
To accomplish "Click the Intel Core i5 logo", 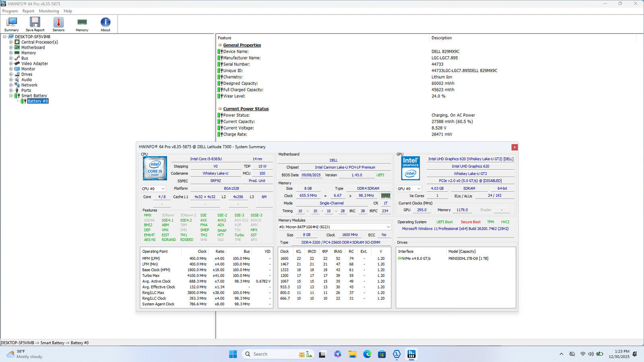I will [155, 168].
